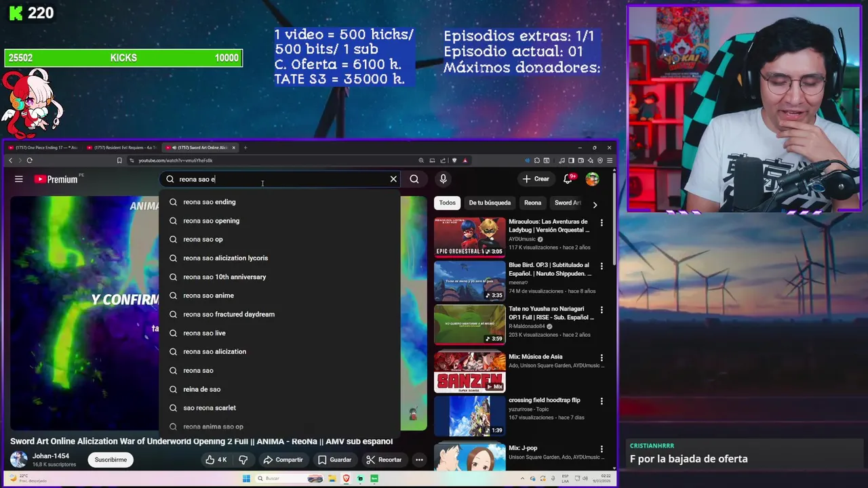
Task: Open options for Mix: J-pop
Action: 601,449
